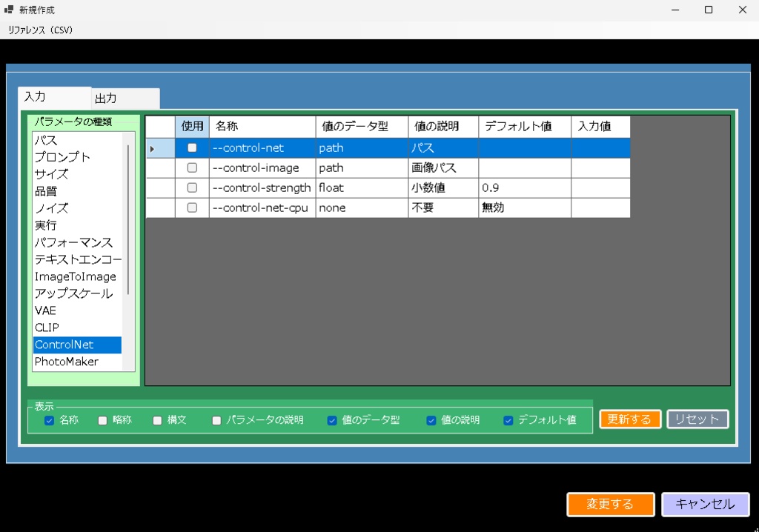The image size is (759, 532).
Task: Click the リセット button
Action: click(x=697, y=419)
